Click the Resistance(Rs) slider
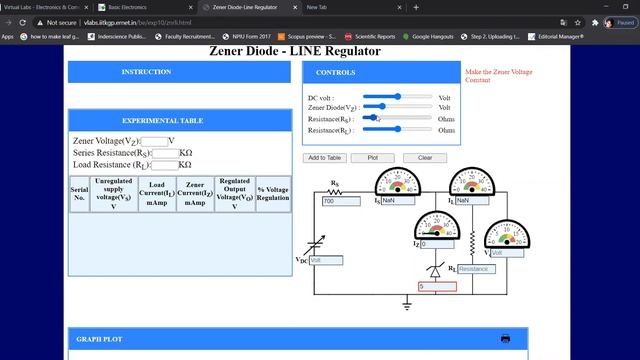The height and width of the screenshot is (360, 640). pos(397,118)
